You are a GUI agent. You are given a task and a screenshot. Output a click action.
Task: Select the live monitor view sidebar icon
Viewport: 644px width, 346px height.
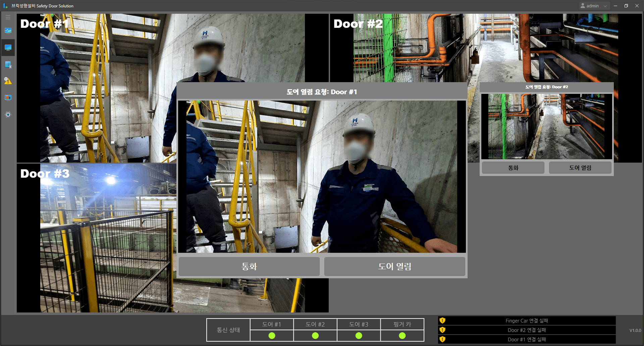[8, 47]
